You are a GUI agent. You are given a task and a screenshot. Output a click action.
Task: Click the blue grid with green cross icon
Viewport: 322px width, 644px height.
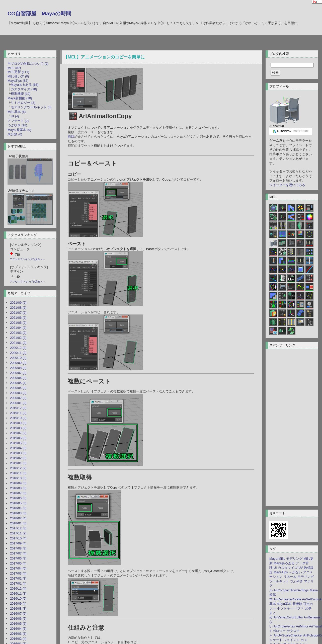coord(282,234)
